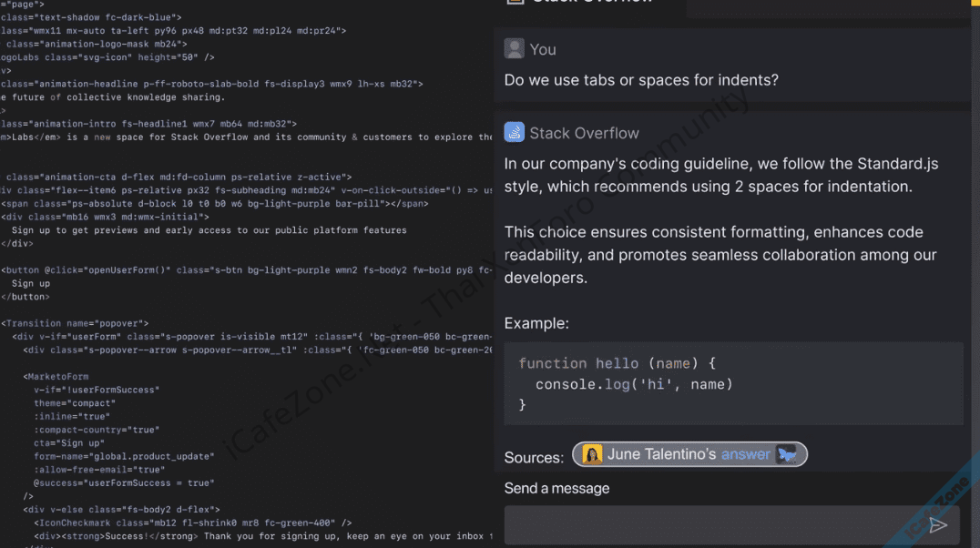This screenshot has width=980, height=548.
Task: Click the Stack Overflow logo beside the reply
Action: click(x=514, y=133)
